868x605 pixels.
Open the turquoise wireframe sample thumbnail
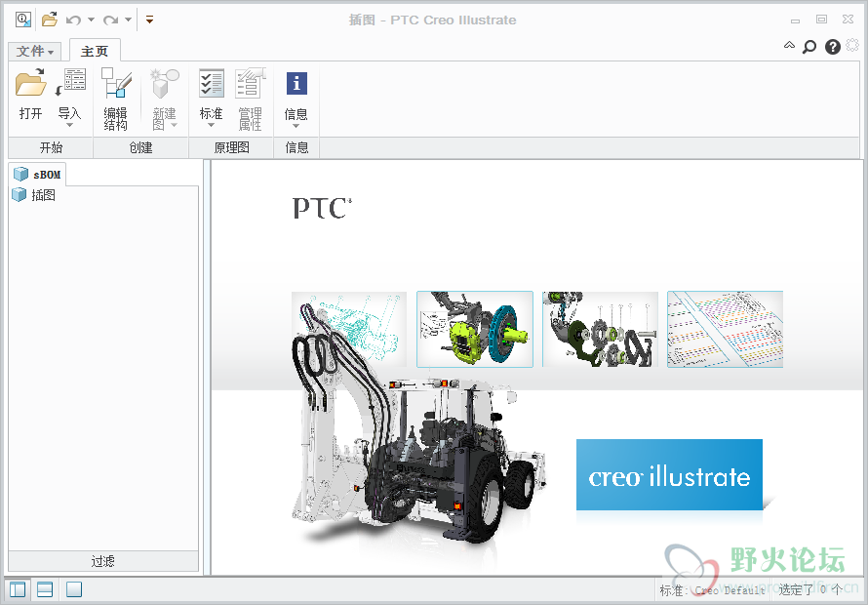(349, 329)
